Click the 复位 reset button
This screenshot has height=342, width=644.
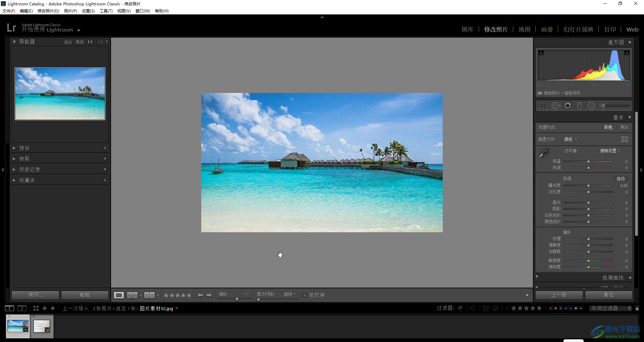click(x=609, y=295)
